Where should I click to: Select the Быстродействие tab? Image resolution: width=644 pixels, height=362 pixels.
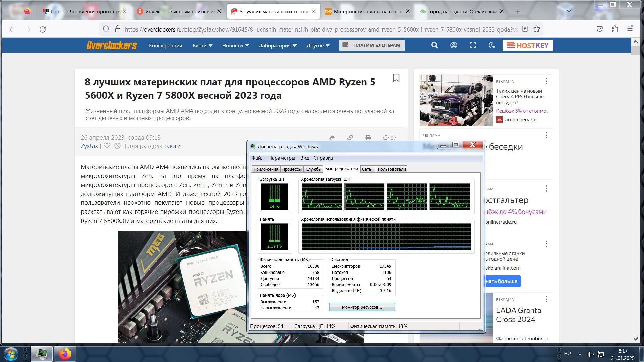click(x=341, y=169)
